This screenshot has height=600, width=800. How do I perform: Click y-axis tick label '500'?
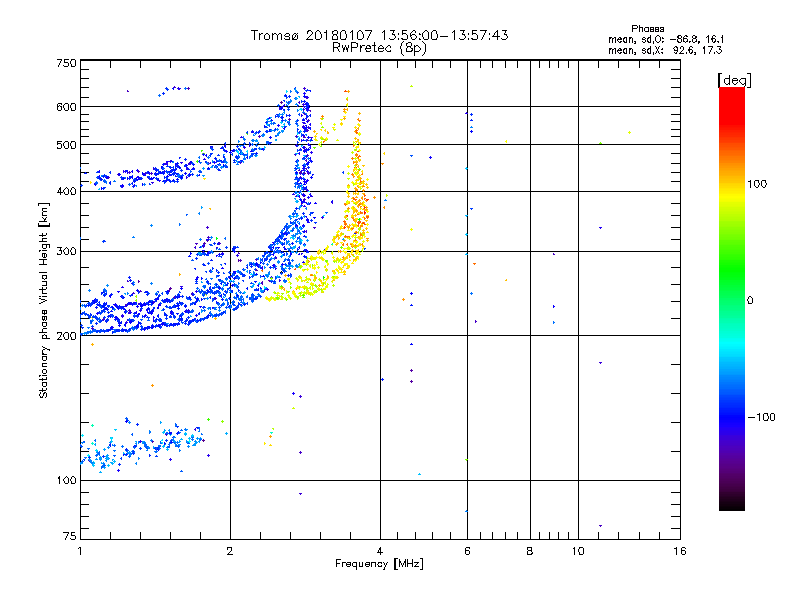67,145
